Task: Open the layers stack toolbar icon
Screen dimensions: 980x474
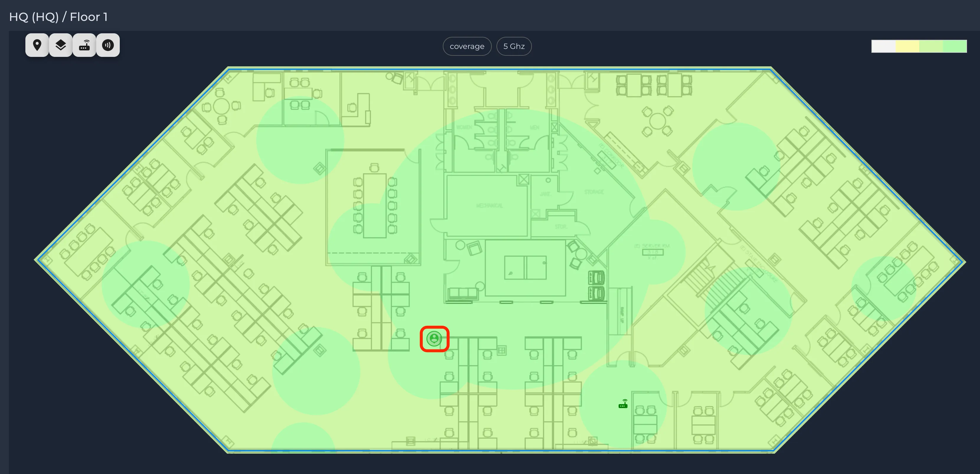Action: point(60,45)
